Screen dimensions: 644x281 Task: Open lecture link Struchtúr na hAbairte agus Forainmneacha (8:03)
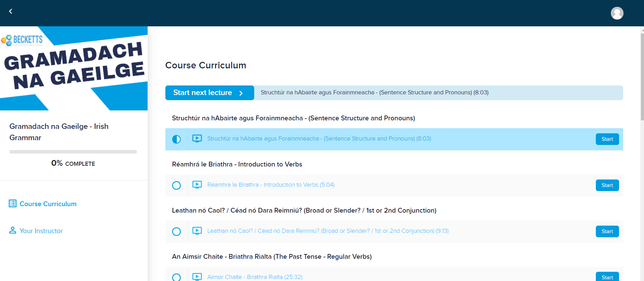[319, 138]
